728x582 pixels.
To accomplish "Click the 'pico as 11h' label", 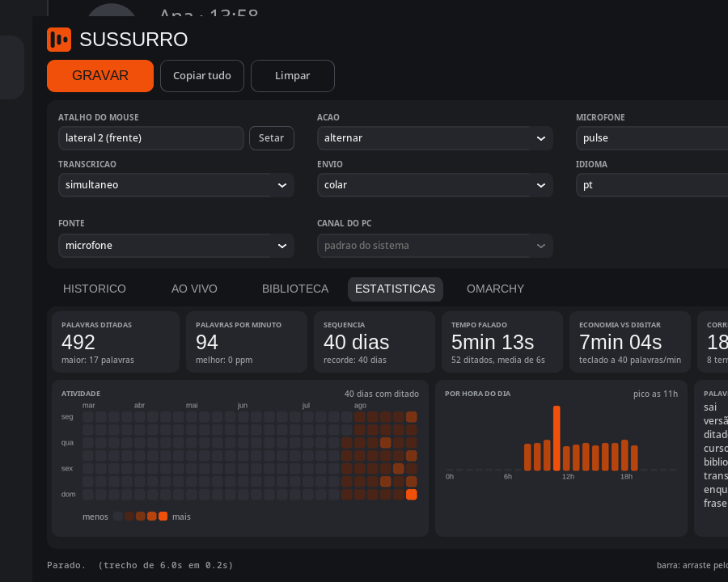I will [655, 394].
